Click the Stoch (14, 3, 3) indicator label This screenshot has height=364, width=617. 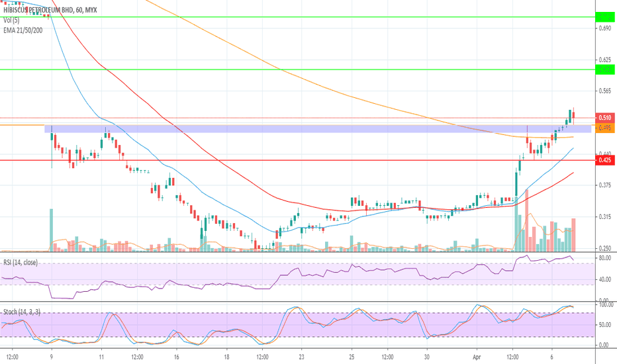click(22, 312)
